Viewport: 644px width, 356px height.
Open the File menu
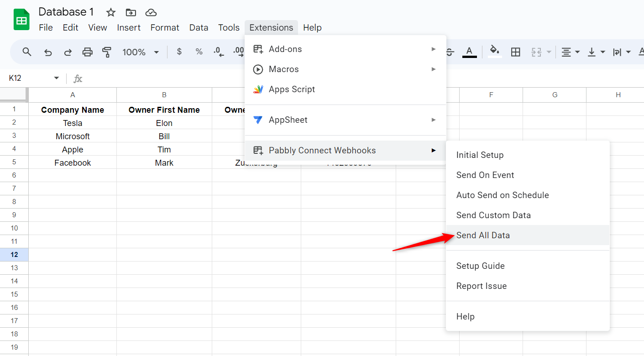(x=46, y=27)
